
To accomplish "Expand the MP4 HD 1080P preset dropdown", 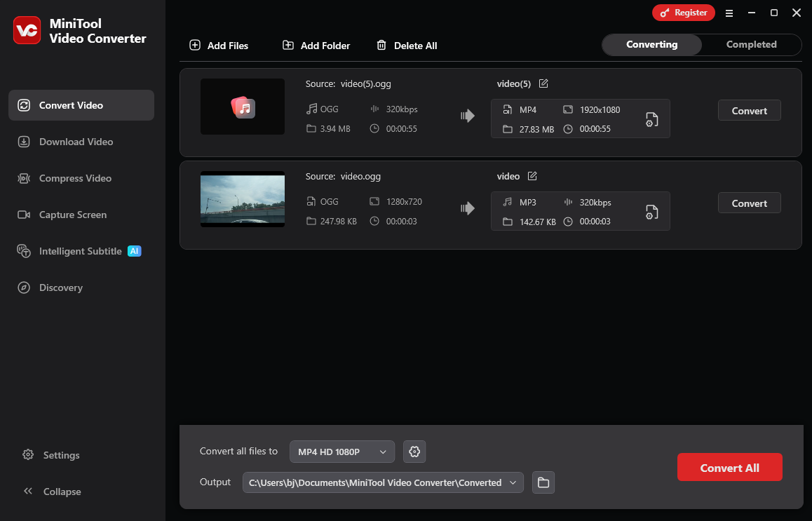I will 341,452.
